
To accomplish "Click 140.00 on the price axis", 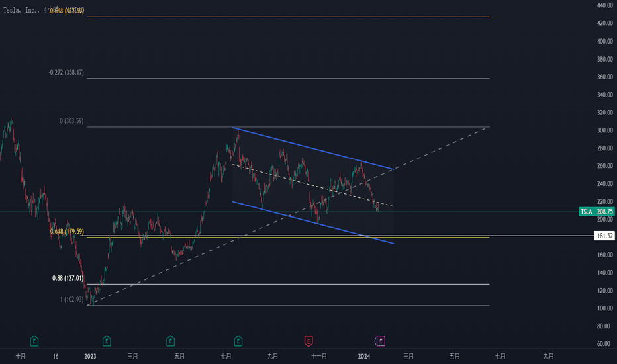I will (605, 272).
